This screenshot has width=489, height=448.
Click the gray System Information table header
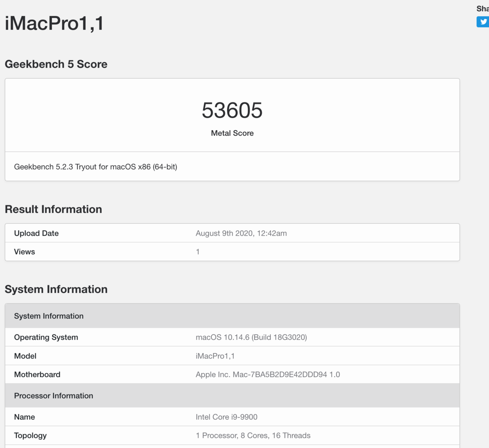click(x=49, y=316)
